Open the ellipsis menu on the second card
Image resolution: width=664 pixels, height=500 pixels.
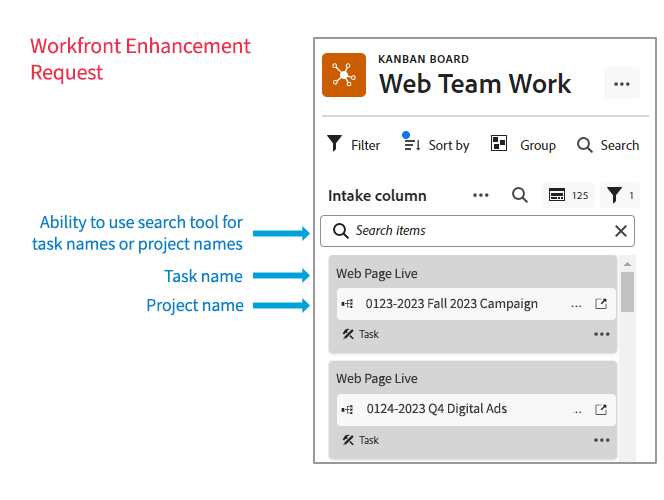pos(601,439)
